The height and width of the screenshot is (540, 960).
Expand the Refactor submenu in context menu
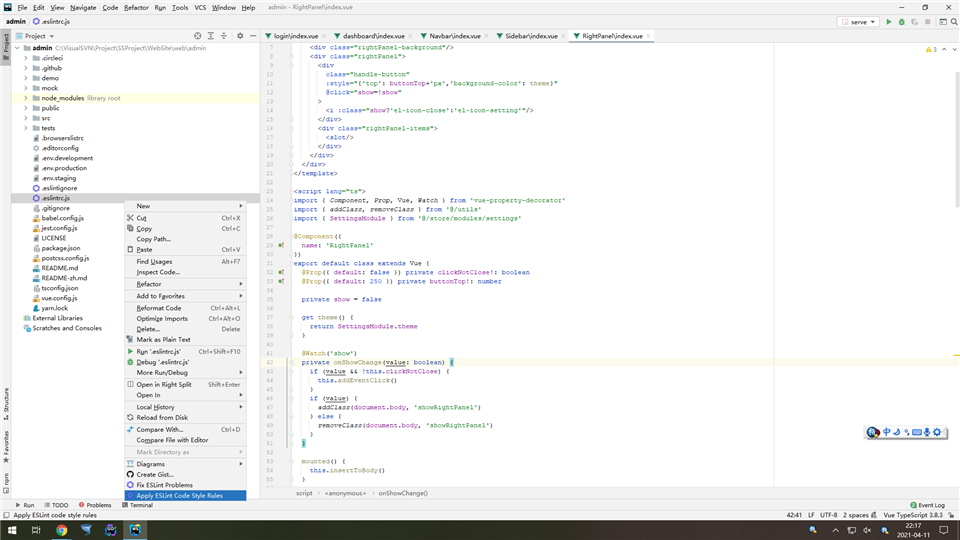186,284
